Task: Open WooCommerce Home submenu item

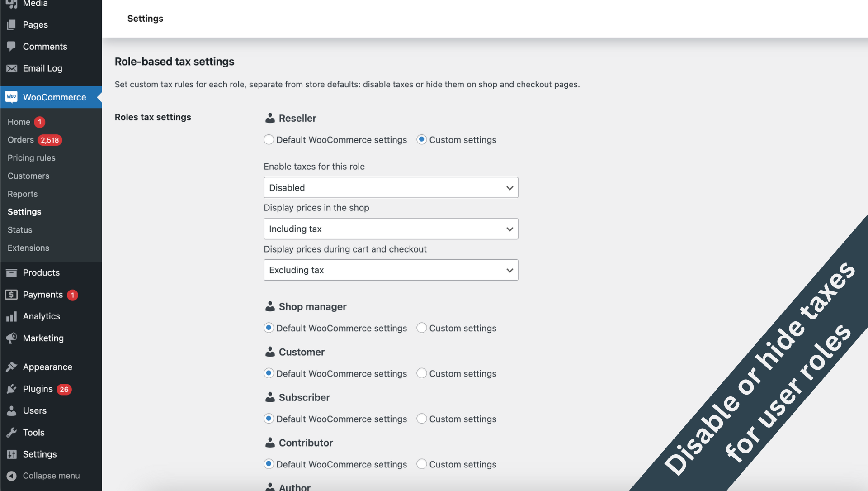Action: 19,122
